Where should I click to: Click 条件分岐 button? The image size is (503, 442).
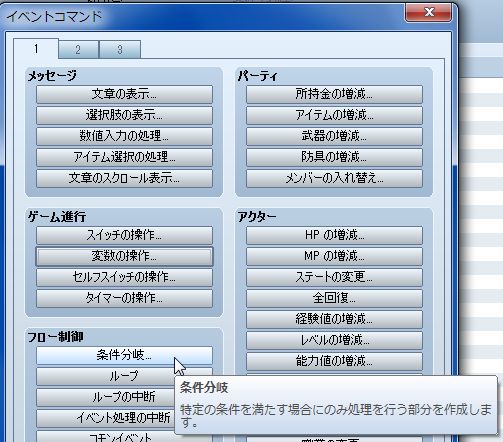(124, 355)
